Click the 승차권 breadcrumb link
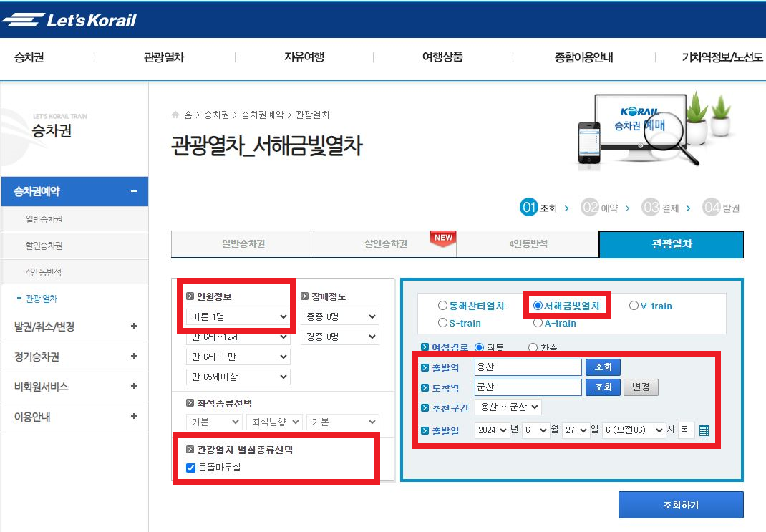 coord(216,115)
